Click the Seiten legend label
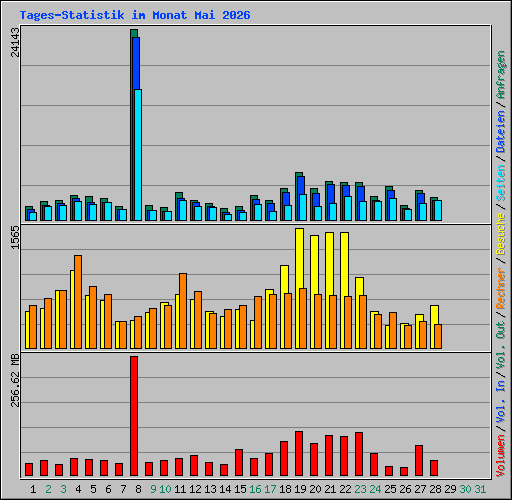This screenshot has height=500, width=512. click(501, 183)
